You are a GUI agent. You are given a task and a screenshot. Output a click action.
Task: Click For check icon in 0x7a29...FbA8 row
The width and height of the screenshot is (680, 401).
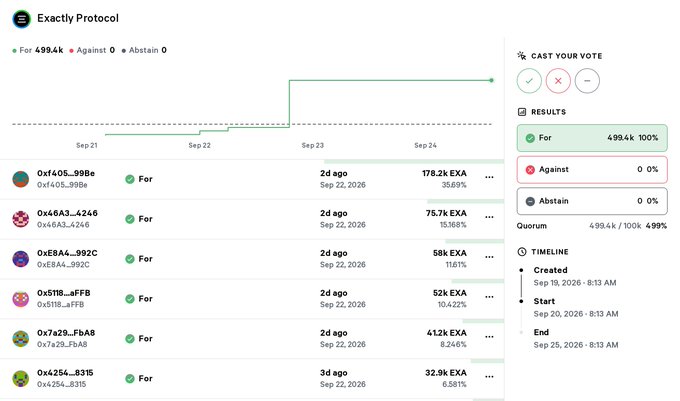click(x=130, y=339)
